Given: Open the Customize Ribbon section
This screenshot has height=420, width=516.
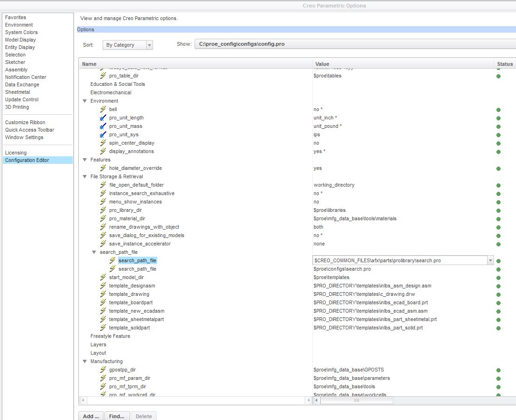Looking at the screenshot, I should coord(25,122).
